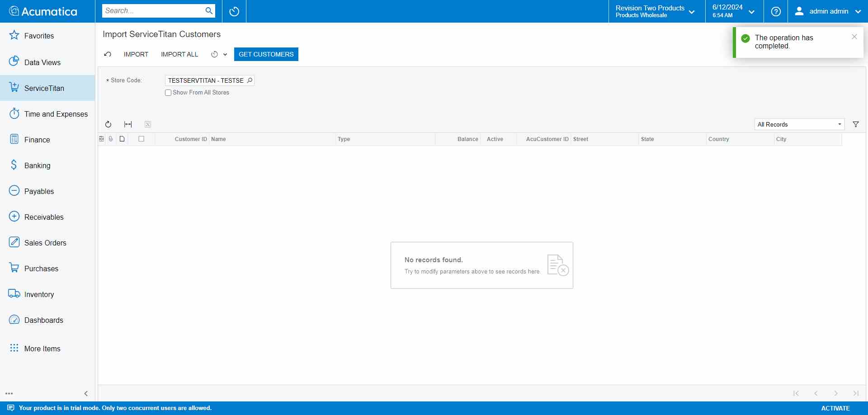Enable Show From All Stores checkbox
The width and height of the screenshot is (868, 415).
pos(168,93)
